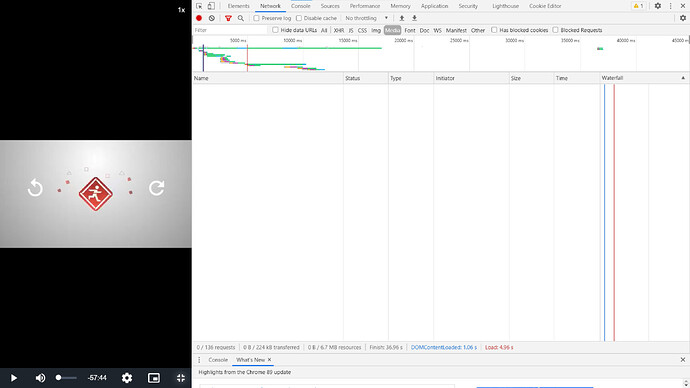Open the video player settings gear
The height and width of the screenshot is (388, 690).
(127, 378)
